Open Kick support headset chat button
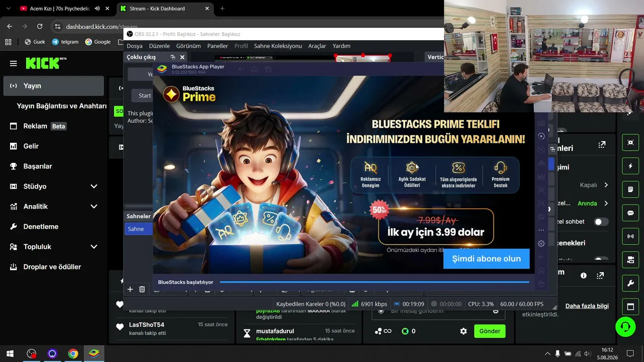The image size is (644, 362). click(x=625, y=327)
